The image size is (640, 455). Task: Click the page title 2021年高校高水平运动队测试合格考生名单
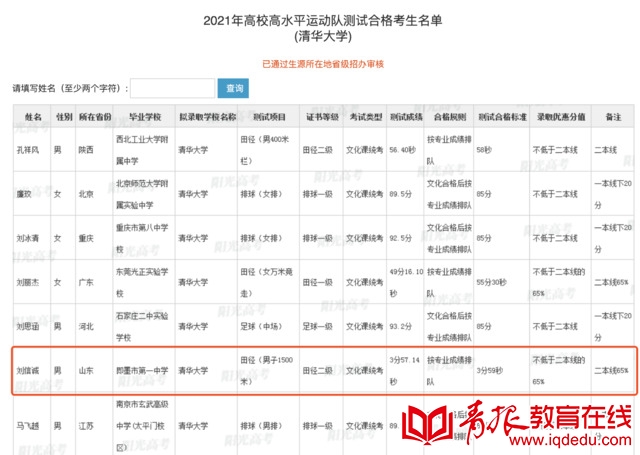click(323, 20)
